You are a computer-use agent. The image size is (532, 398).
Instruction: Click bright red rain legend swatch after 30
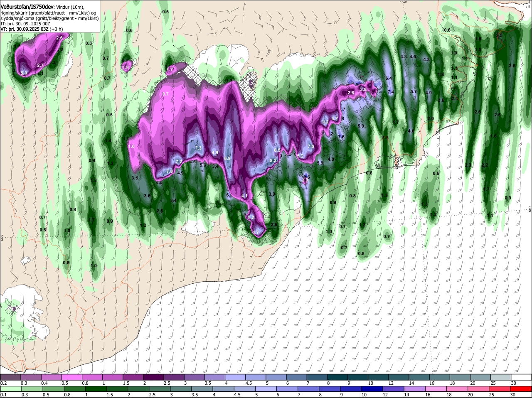[522, 389]
